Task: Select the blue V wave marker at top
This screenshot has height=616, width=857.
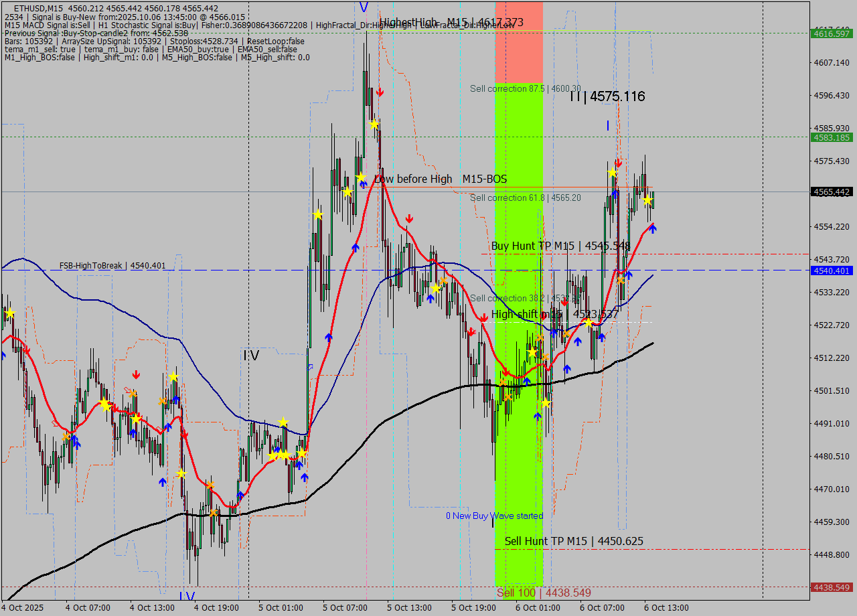Action: pos(364,7)
